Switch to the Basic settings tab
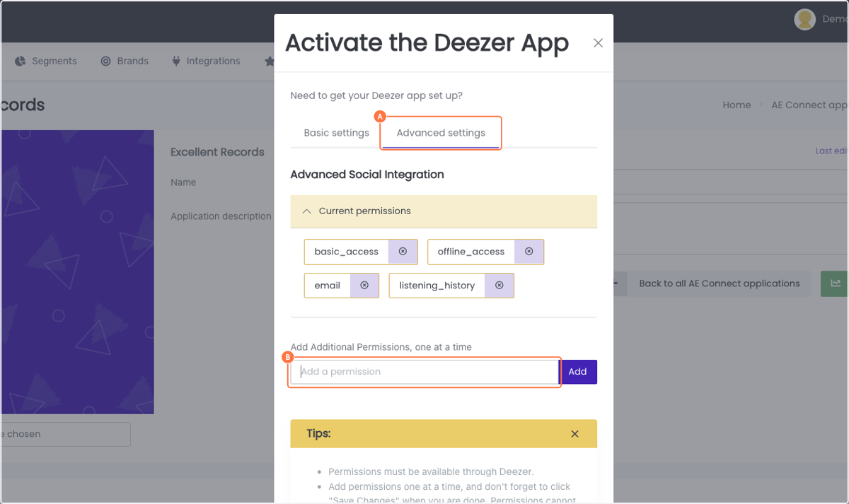This screenshot has height=504, width=849. click(336, 133)
